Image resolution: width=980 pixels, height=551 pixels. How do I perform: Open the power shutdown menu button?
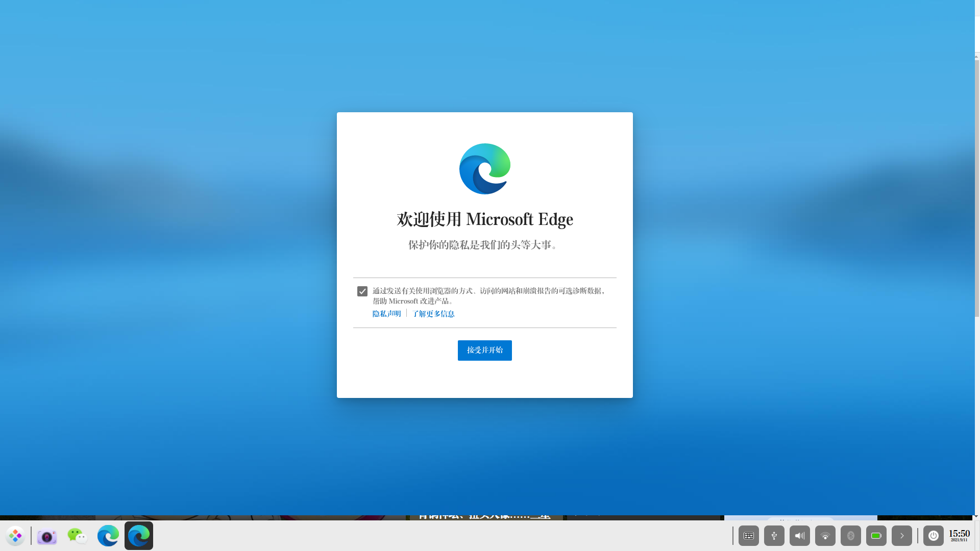934,536
